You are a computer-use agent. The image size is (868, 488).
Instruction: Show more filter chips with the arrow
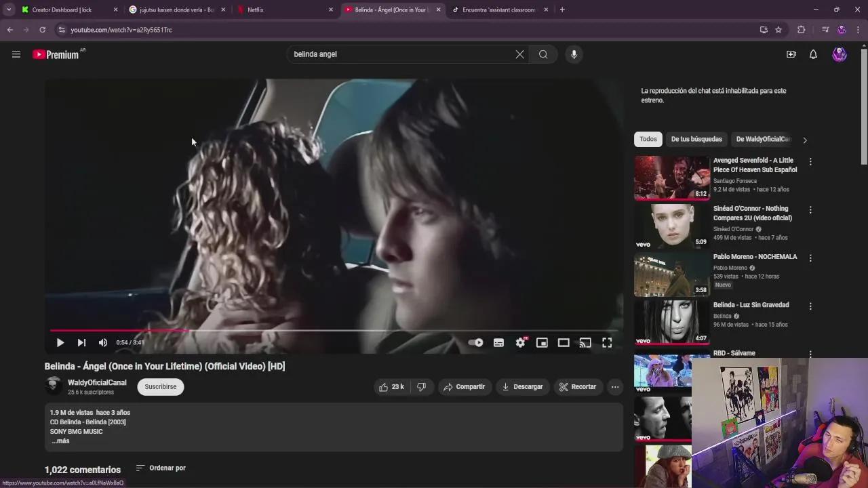805,140
